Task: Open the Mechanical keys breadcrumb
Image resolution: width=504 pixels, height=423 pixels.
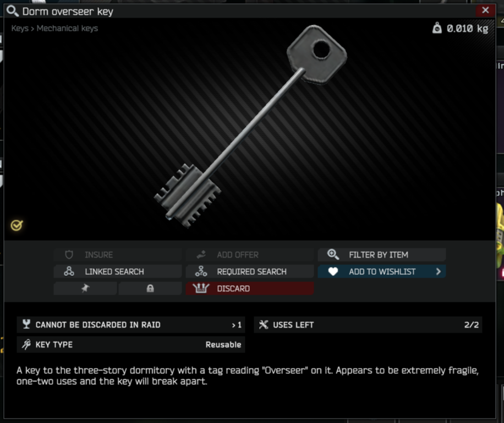Action: [x=67, y=28]
